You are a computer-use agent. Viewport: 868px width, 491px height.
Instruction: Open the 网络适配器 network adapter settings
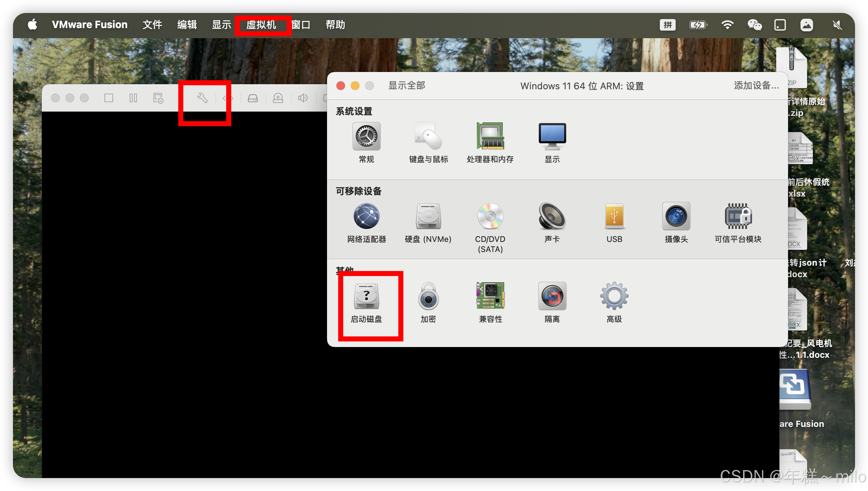(x=366, y=216)
